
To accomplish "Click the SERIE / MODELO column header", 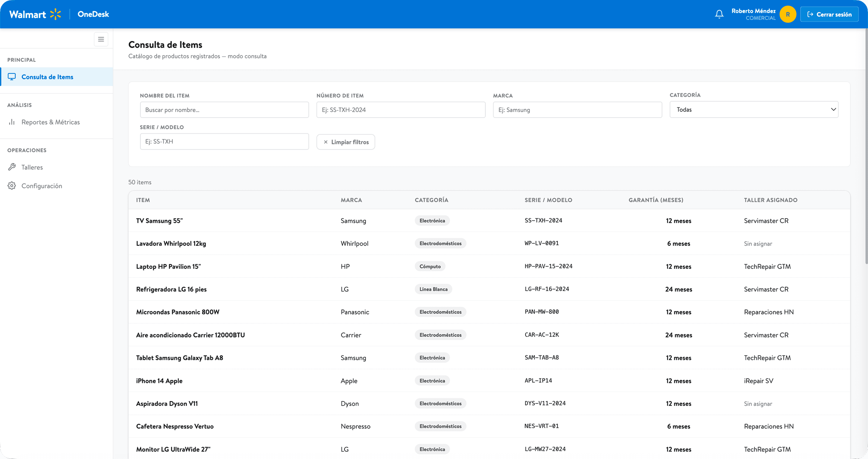I will click(548, 200).
